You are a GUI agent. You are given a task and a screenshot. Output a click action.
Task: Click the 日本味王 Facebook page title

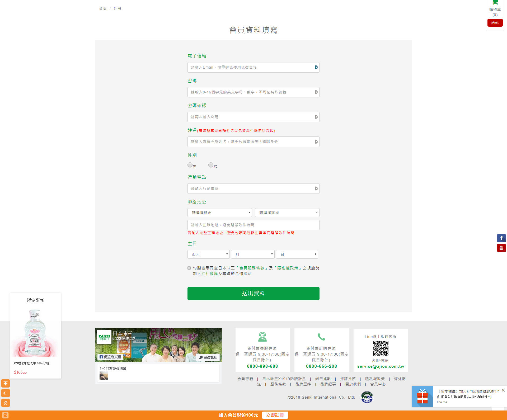(x=123, y=333)
